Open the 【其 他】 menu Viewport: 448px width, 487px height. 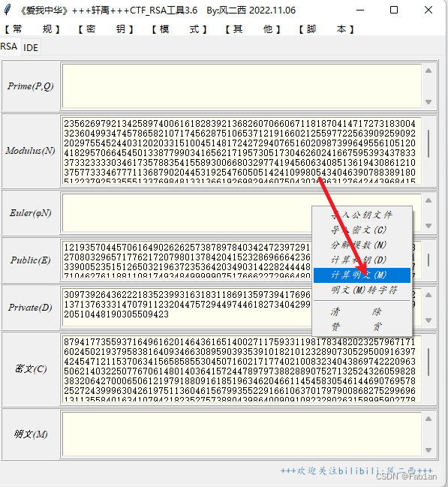click(x=253, y=29)
